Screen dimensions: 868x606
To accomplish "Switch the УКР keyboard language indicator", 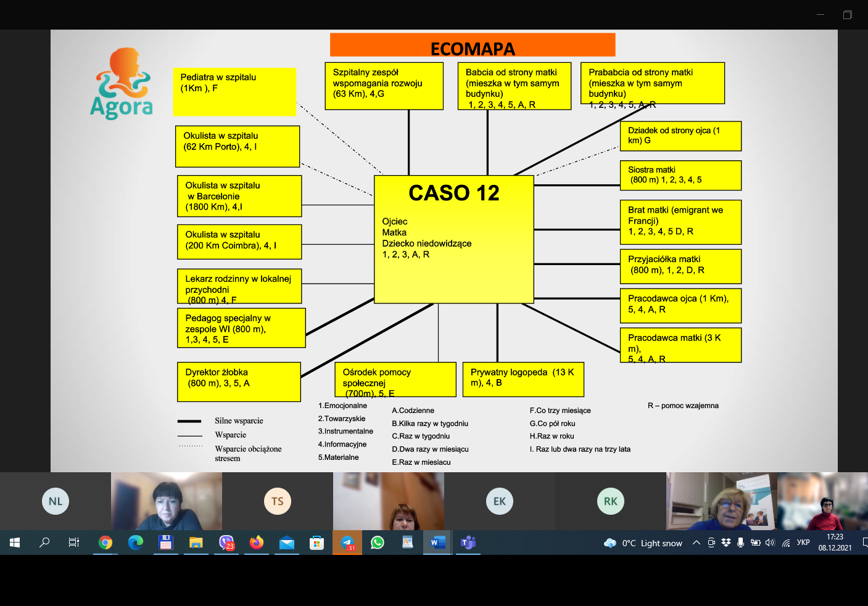I will point(803,543).
